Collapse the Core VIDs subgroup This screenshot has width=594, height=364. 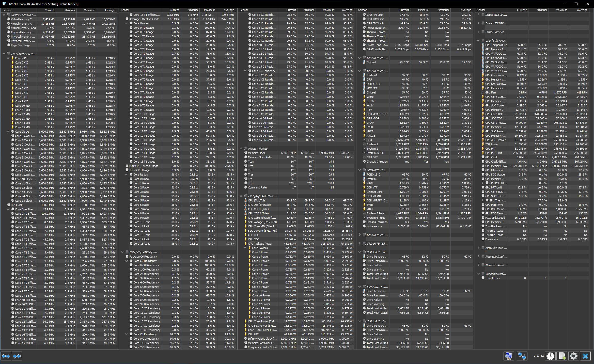click(x=8, y=58)
